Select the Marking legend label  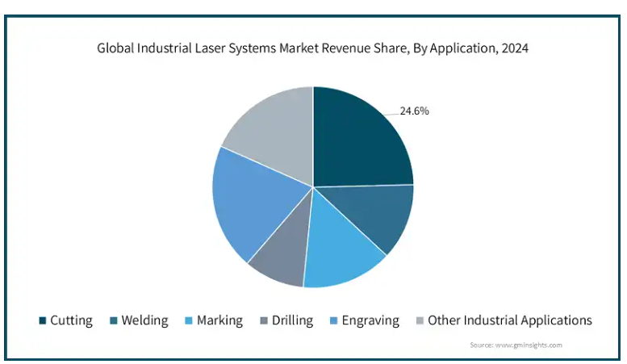[x=220, y=320]
